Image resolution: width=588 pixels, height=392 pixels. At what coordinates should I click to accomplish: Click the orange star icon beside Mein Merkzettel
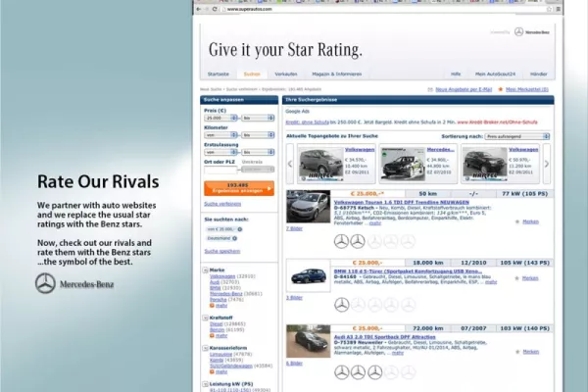(x=500, y=89)
